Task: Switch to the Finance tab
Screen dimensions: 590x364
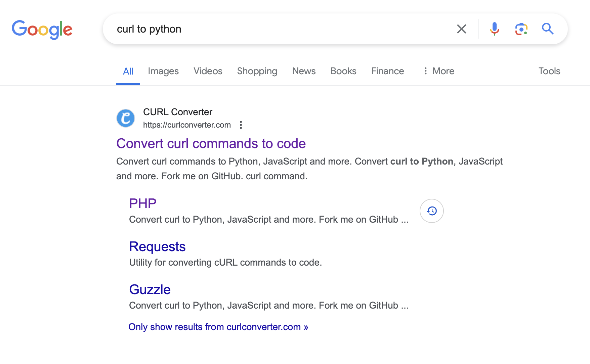Action: (388, 71)
